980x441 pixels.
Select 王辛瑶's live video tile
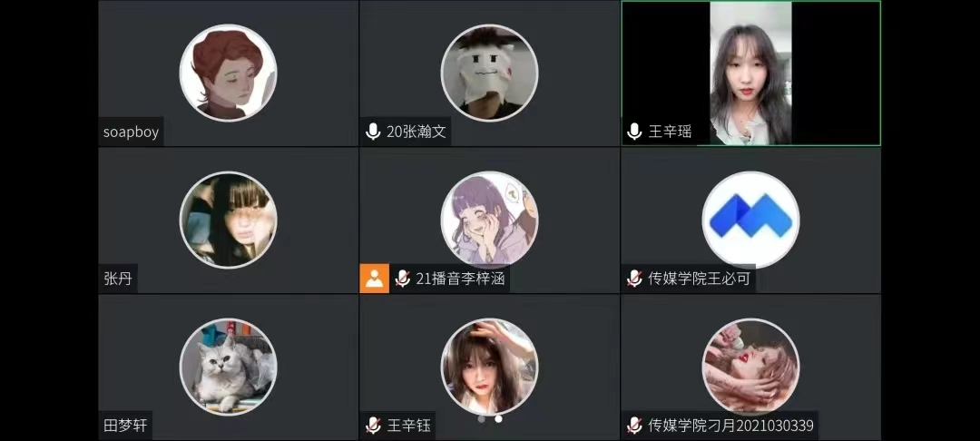pos(750,73)
